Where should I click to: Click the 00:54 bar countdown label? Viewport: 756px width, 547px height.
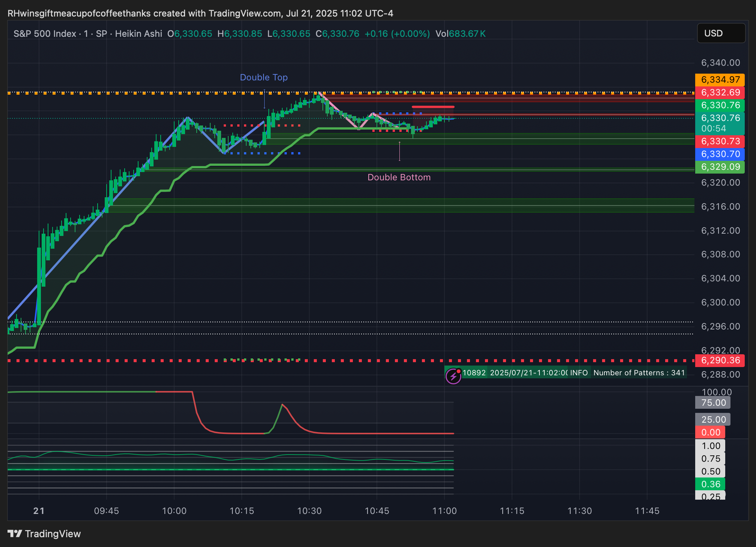[714, 128]
